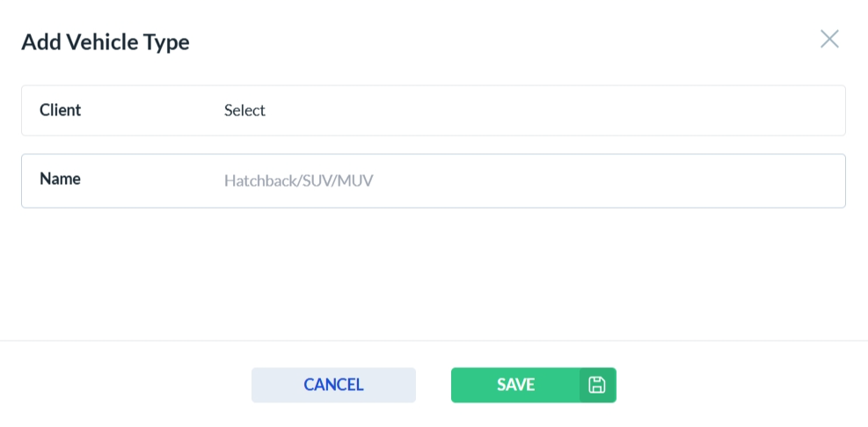868x427 pixels.
Task: Click the blank dialog body below Name
Action: (x=433, y=273)
